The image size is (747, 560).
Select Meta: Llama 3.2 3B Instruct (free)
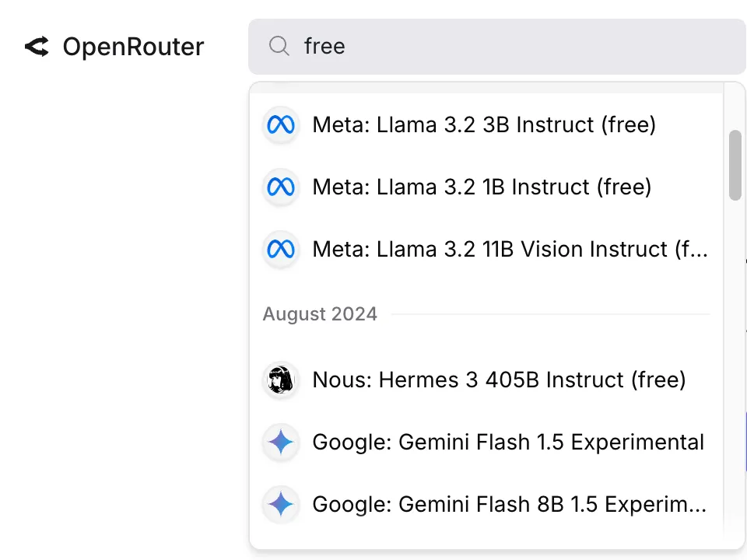483,124
